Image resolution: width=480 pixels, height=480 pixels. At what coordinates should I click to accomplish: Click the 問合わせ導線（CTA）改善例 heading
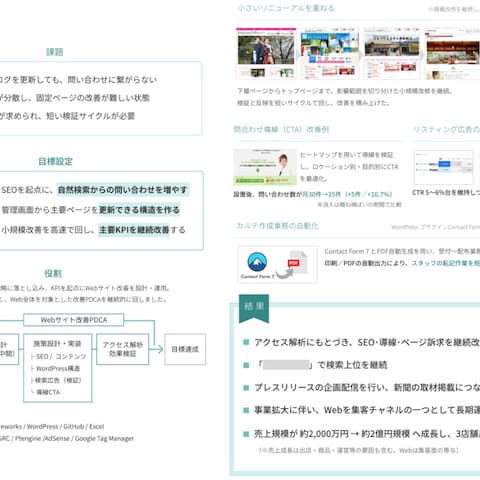coord(281,129)
